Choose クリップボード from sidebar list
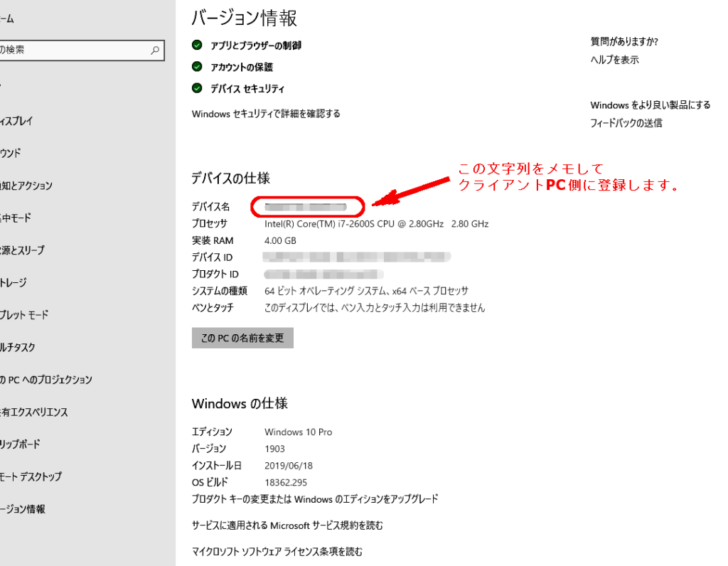The height and width of the screenshot is (566, 728). (x=21, y=445)
